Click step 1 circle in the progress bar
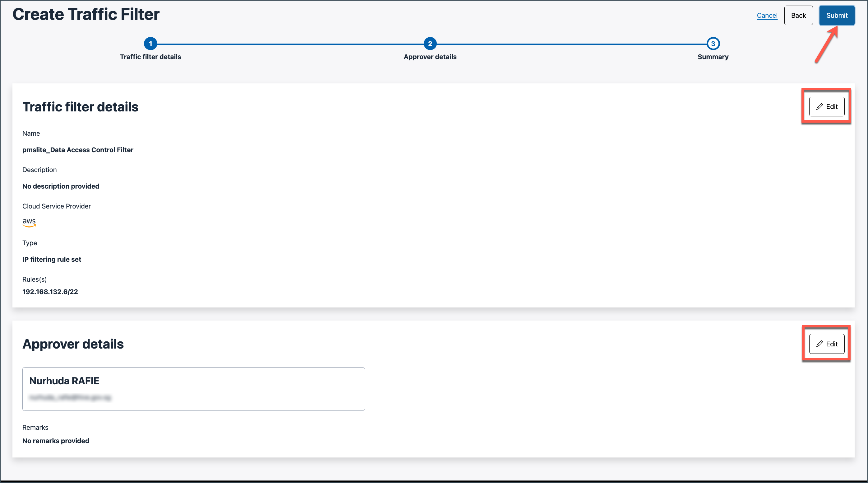The image size is (868, 483). tap(150, 44)
